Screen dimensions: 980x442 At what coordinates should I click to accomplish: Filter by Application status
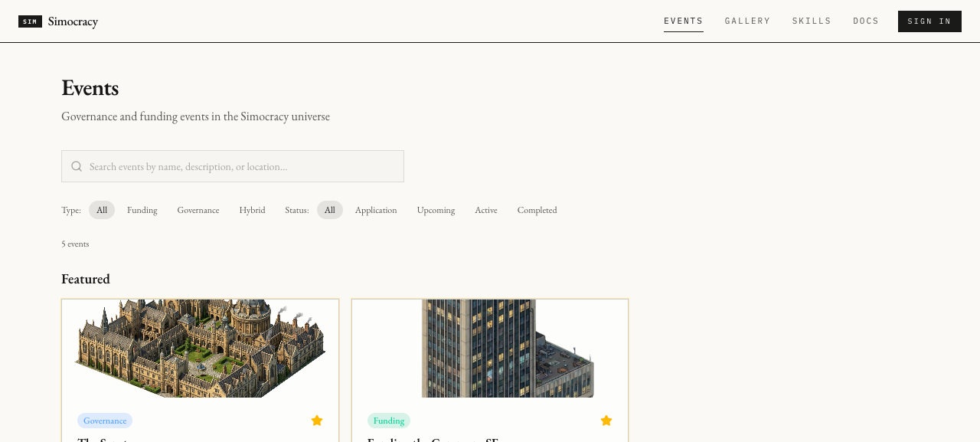376,210
